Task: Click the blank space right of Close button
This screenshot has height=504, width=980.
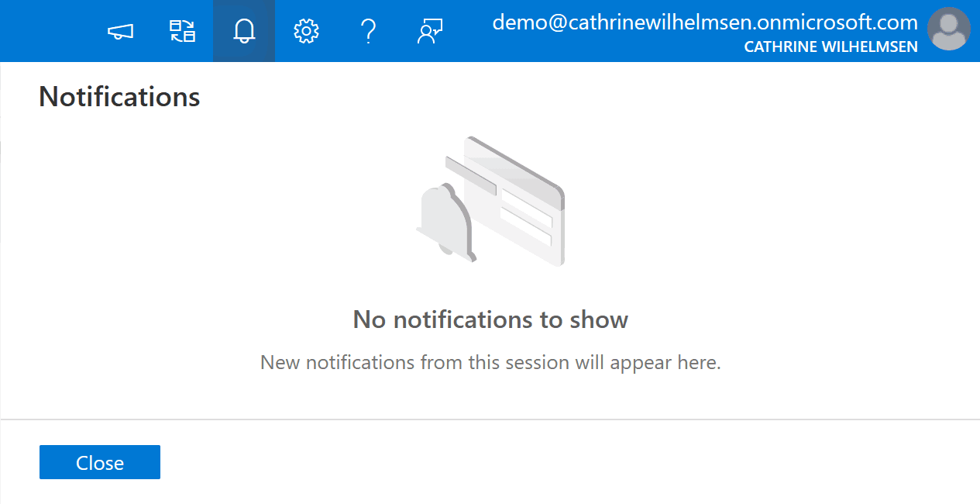Action: click(542, 463)
